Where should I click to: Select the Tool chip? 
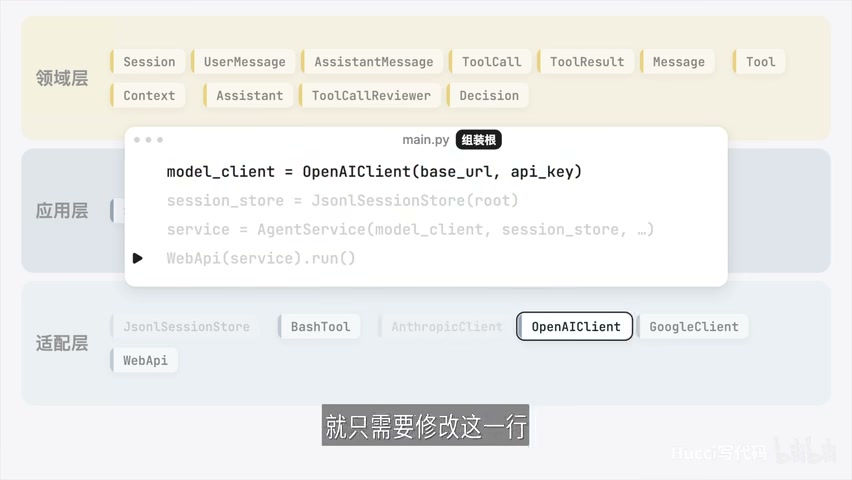[x=759, y=62]
